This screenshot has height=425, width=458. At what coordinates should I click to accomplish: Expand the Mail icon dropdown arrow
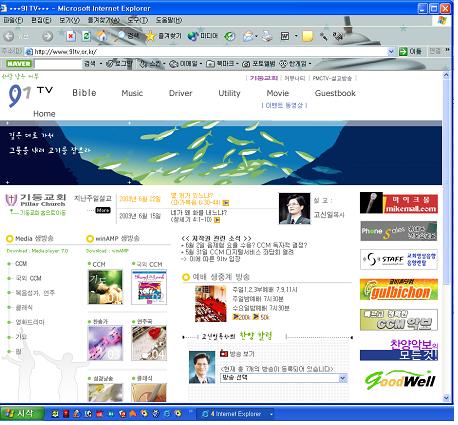(256, 36)
